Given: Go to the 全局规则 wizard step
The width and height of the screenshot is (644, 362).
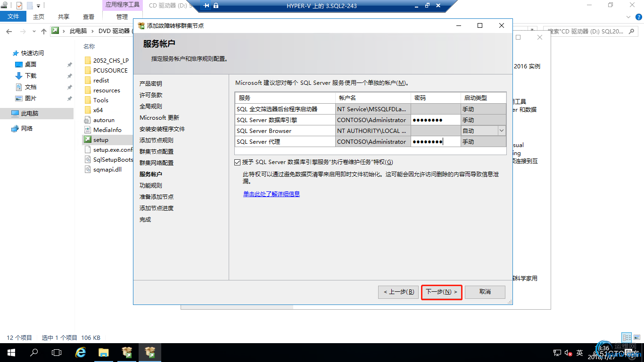Looking at the screenshot, I should [x=151, y=106].
